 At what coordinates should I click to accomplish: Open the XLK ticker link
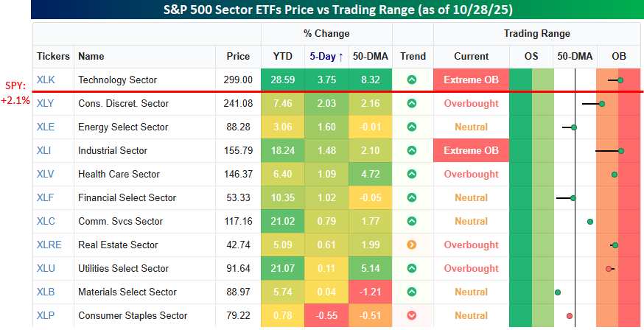(x=46, y=80)
